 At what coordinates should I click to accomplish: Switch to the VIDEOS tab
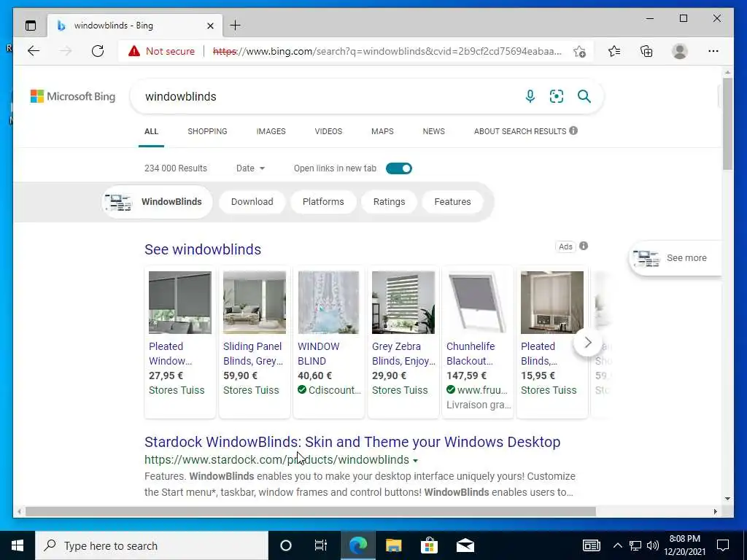click(328, 131)
